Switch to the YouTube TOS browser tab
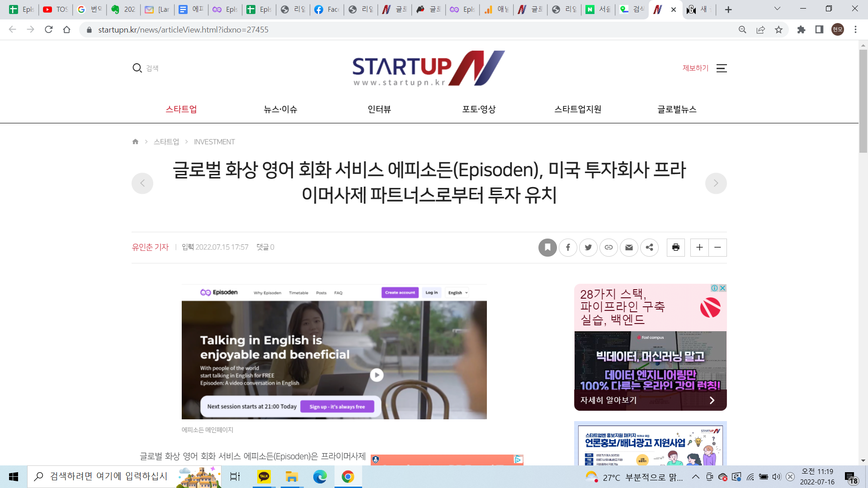 pyautogui.click(x=55, y=9)
